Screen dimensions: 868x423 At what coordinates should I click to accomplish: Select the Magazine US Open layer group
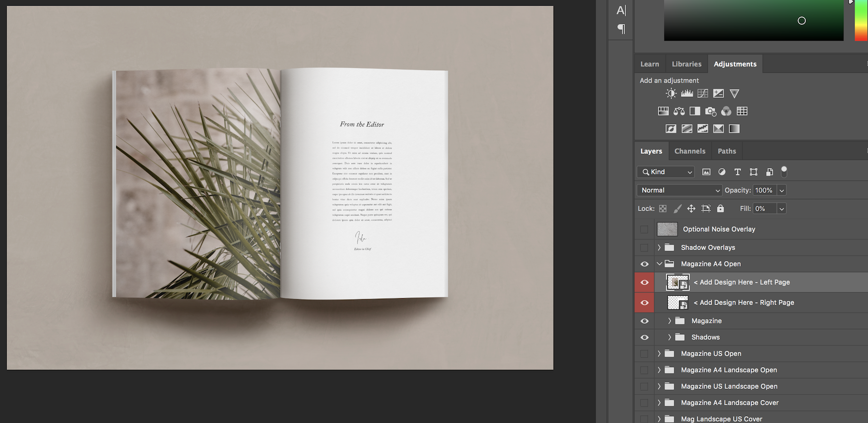[x=711, y=354]
